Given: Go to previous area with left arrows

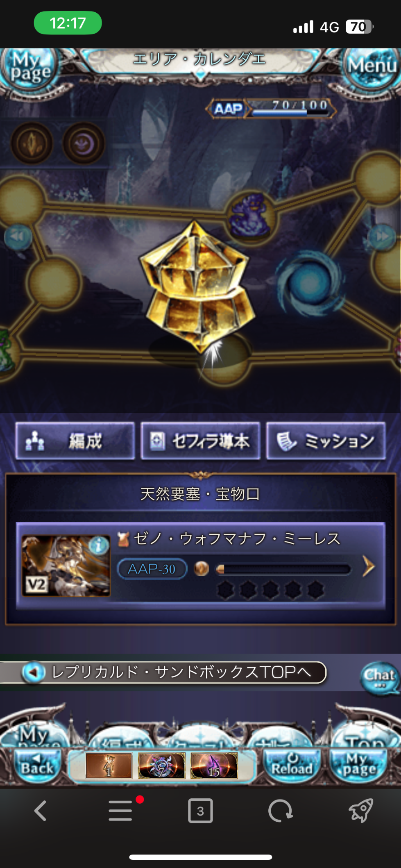Looking at the screenshot, I should 18,236.
